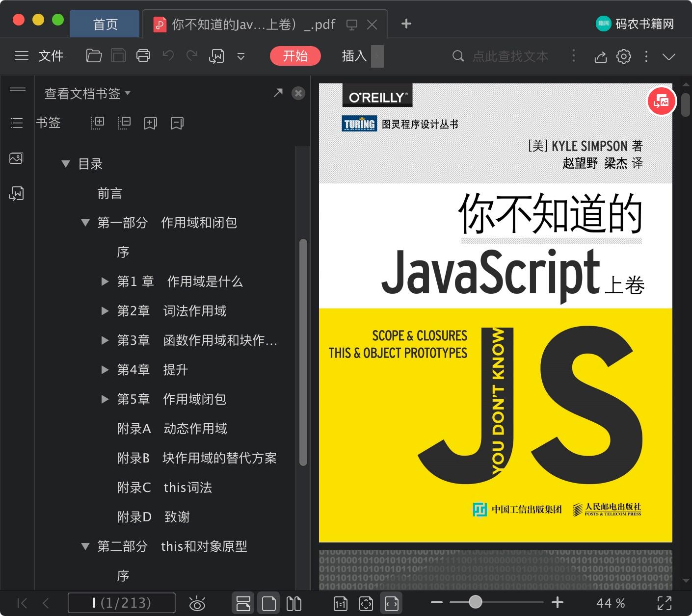Open the share/export icon
The height and width of the screenshot is (616, 692).
[x=601, y=56]
